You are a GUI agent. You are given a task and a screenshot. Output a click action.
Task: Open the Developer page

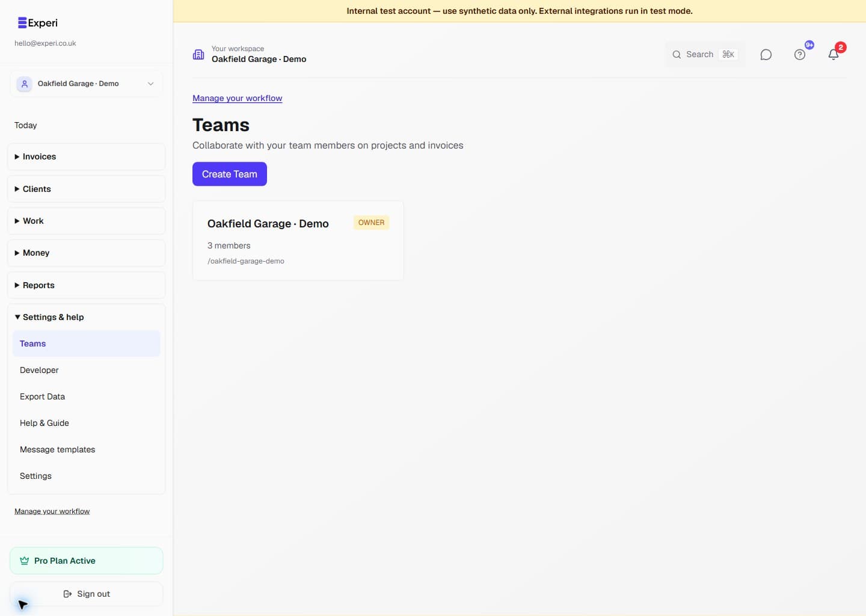pos(86,370)
